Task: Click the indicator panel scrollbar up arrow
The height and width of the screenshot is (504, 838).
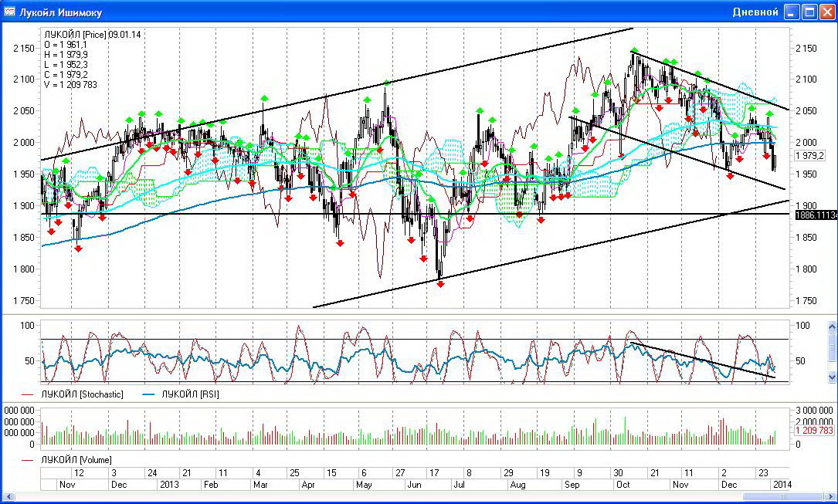Action: click(x=832, y=326)
